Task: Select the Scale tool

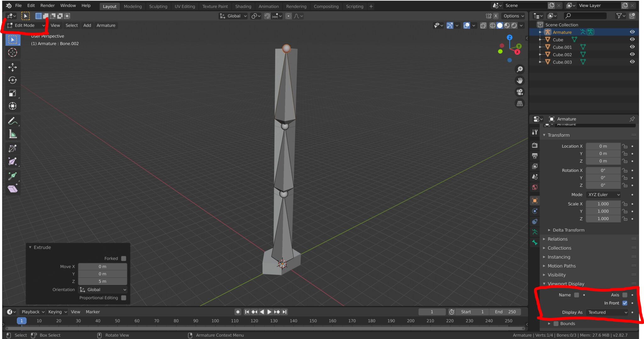Action: [13, 93]
